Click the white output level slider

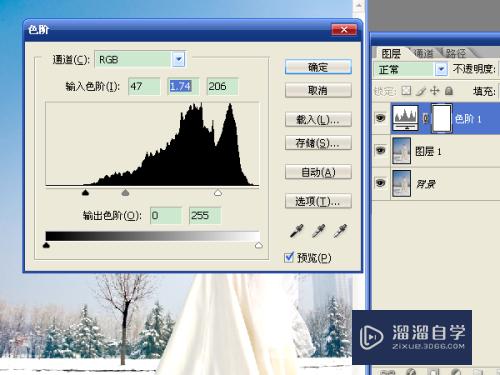coord(259,245)
